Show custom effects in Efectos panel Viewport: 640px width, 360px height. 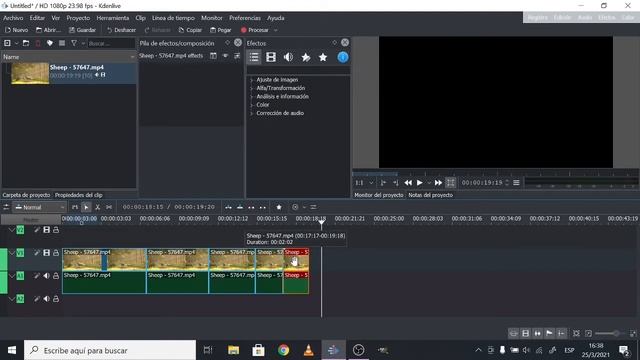pyautogui.click(x=305, y=57)
